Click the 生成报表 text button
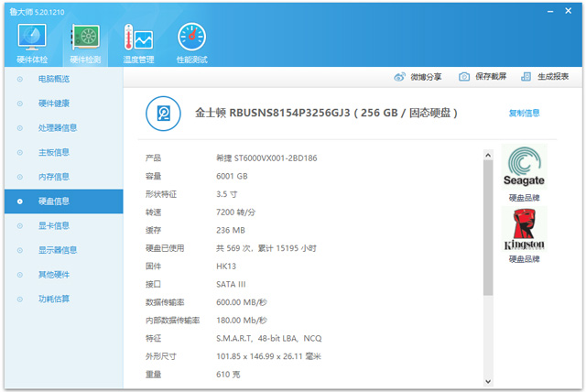The image size is (586, 392). (x=553, y=77)
